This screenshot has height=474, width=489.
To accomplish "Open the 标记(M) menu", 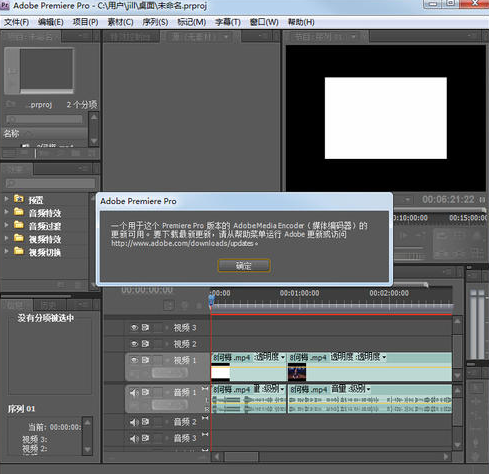I will 192,22.
